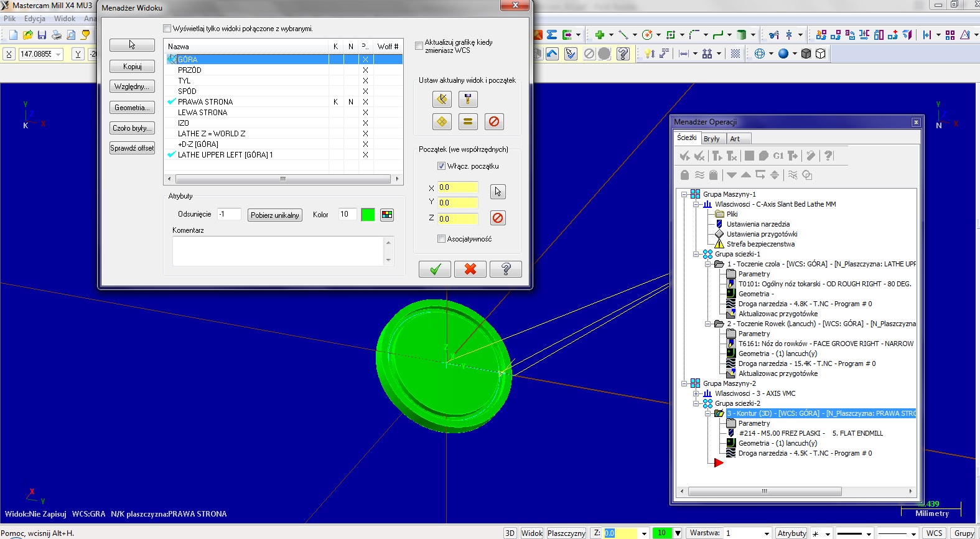Enable the 'Asocjatywność' checkbox

click(x=441, y=239)
